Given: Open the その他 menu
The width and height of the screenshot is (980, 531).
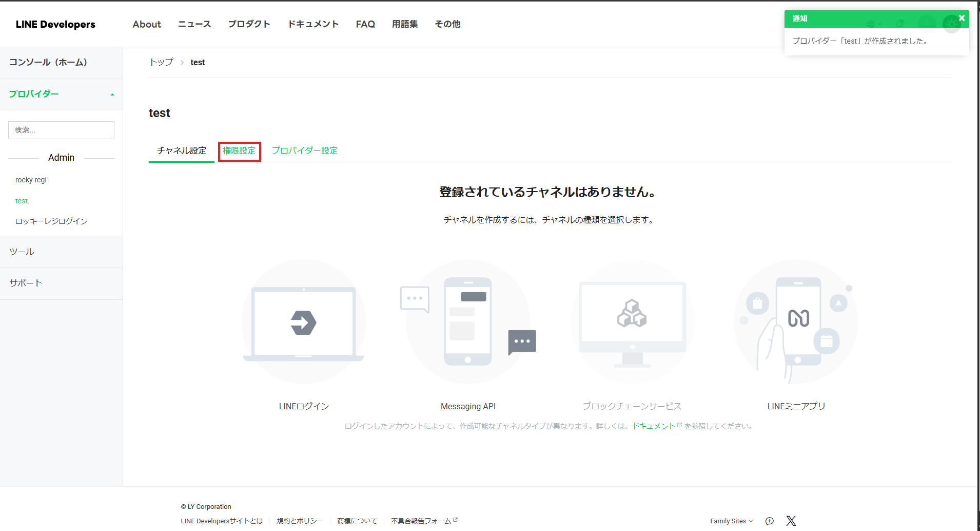Looking at the screenshot, I should pos(447,24).
